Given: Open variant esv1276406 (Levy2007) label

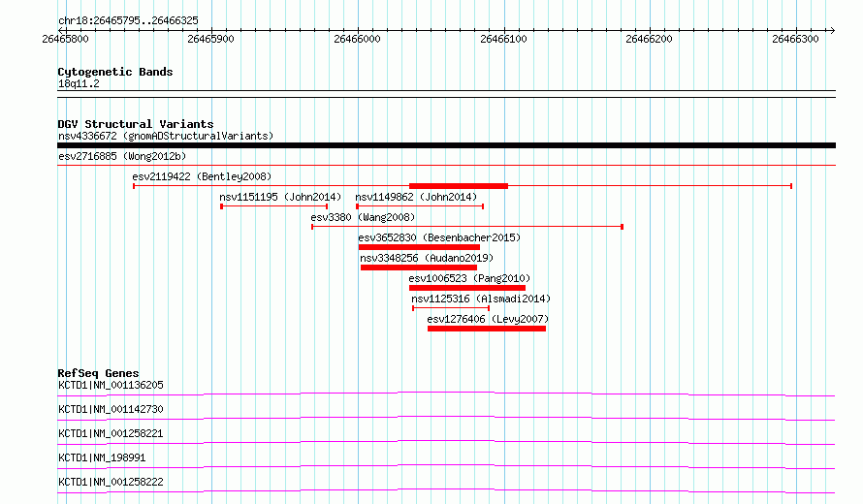Looking at the screenshot, I should 488,319.
